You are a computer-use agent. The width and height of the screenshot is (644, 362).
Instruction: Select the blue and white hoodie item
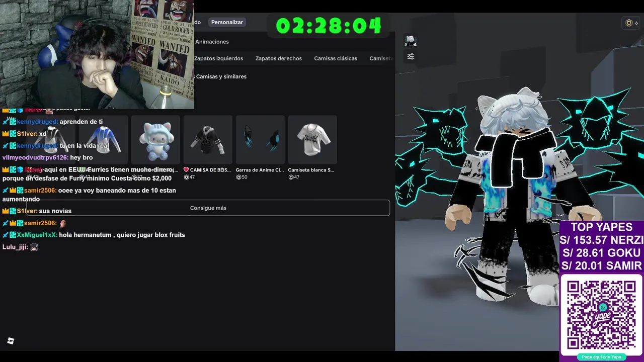[103, 140]
